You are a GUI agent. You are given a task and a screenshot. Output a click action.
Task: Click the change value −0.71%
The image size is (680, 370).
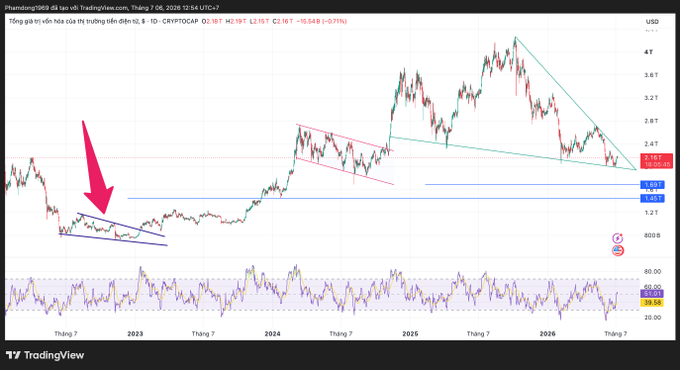point(333,21)
